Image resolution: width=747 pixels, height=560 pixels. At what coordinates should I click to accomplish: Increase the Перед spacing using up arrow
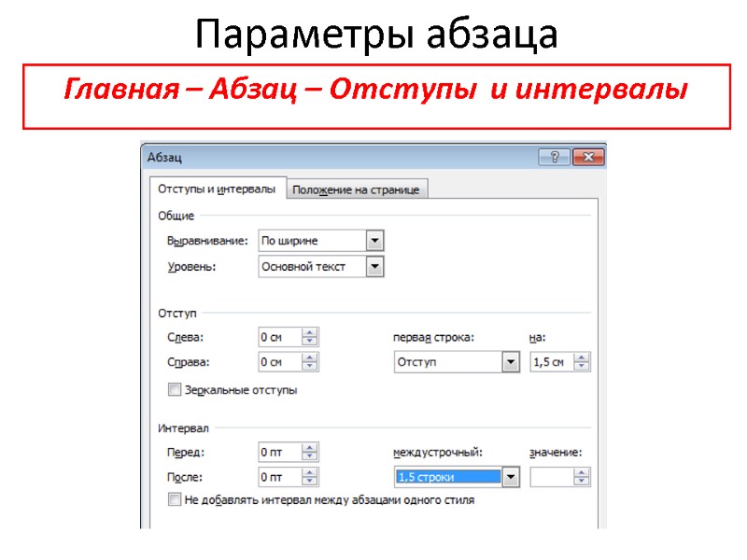[310, 446]
